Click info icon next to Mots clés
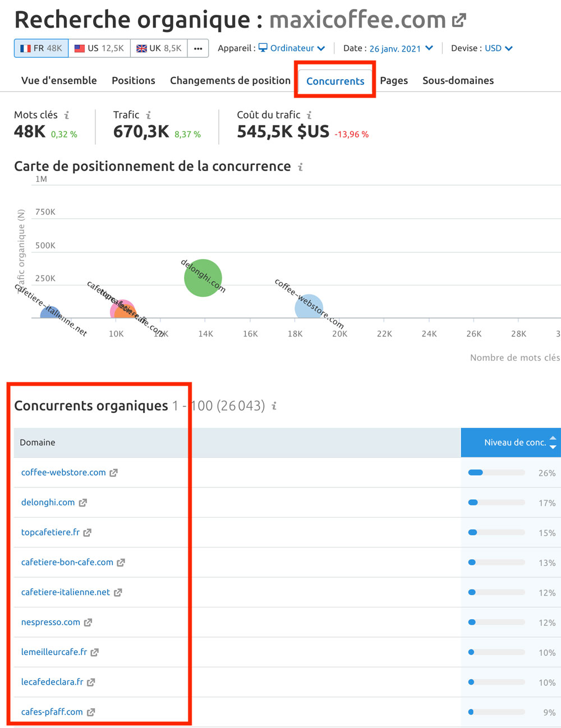This screenshot has width=561, height=728. (67, 115)
